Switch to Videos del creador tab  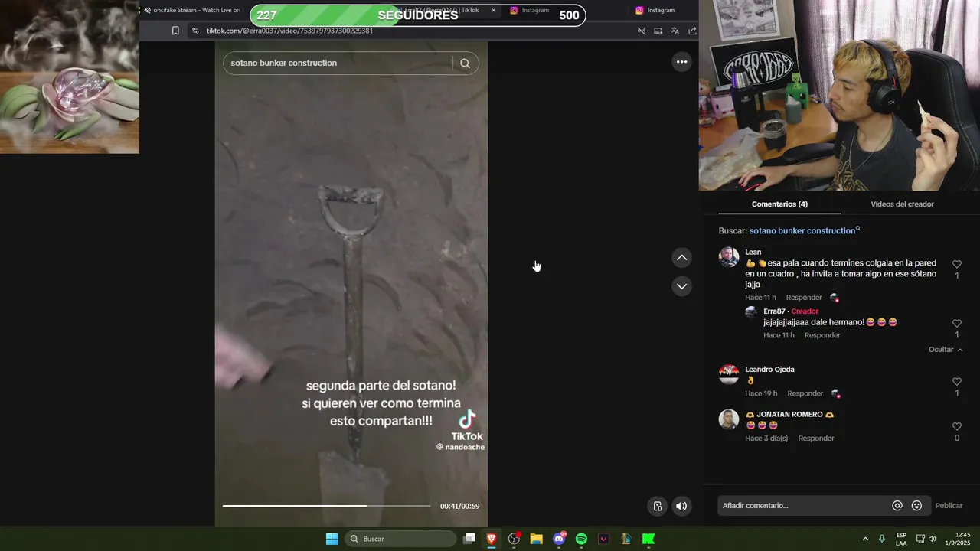(x=902, y=204)
